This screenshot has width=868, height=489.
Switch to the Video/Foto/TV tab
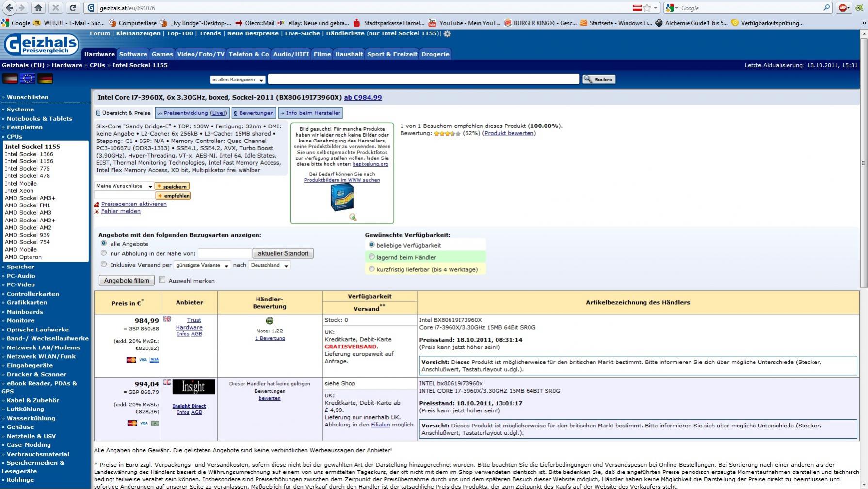201,54
